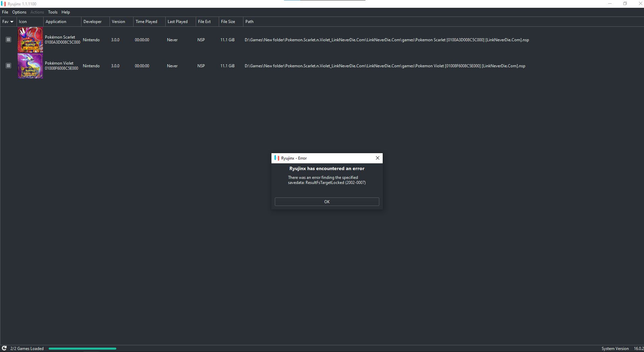Screen dimensions: 644x352
Task: Select the Pokémon Violet file path row
Action: click(x=385, y=66)
